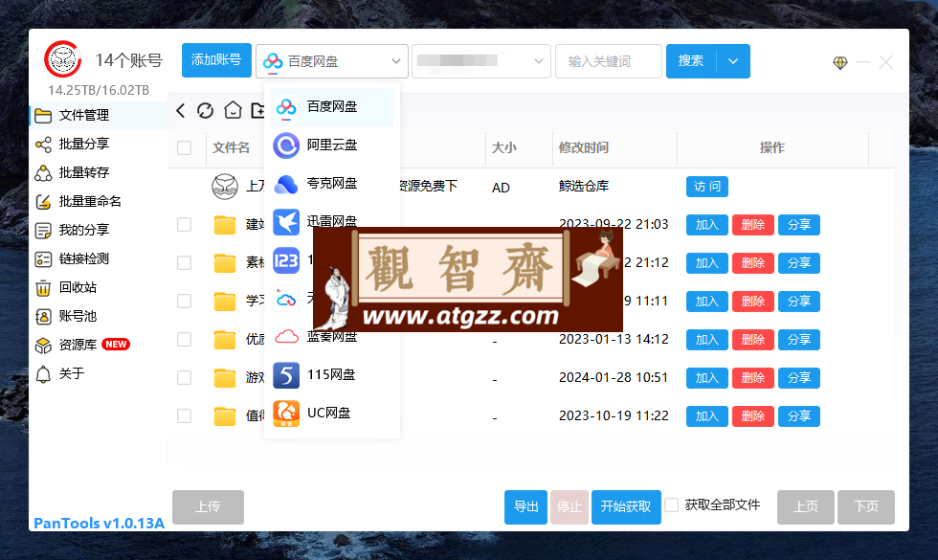This screenshot has width=938, height=560.
Task: Click the PanTools red logo avatar
Action: [63, 58]
